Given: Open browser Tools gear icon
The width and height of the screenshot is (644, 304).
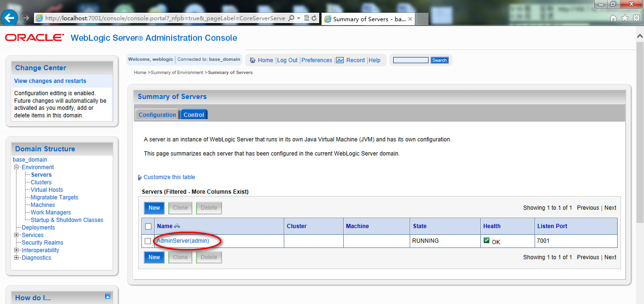Looking at the screenshot, I should coord(636,18).
